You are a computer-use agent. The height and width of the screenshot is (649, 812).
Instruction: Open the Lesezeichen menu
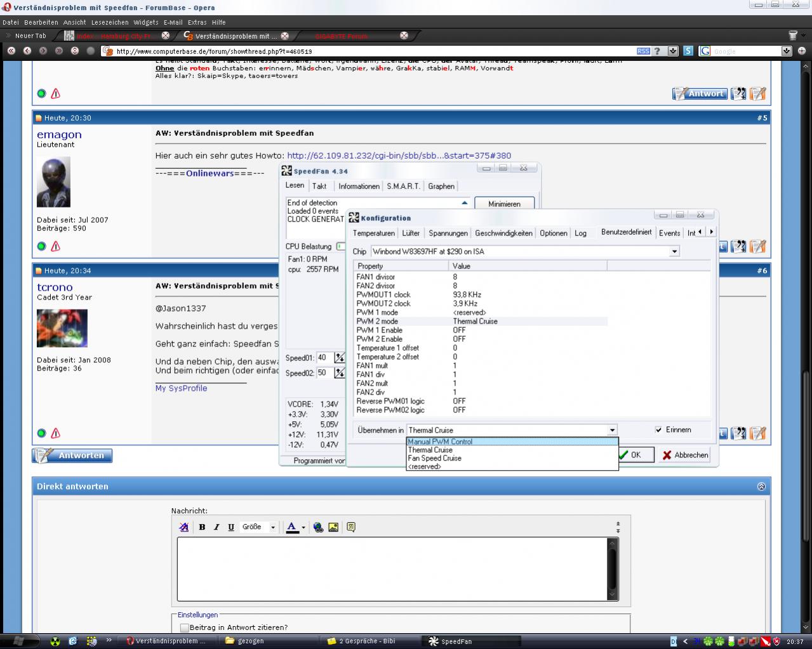pyautogui.click(x=109, y=22)
